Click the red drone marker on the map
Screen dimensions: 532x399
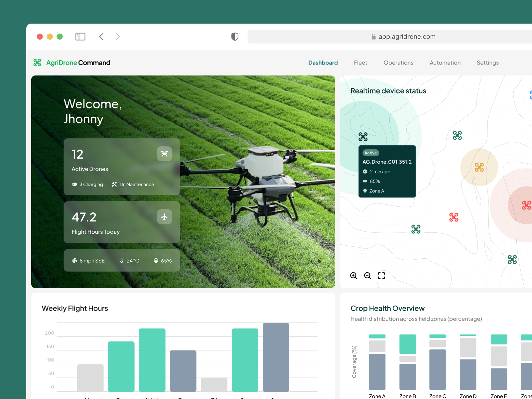454,217
